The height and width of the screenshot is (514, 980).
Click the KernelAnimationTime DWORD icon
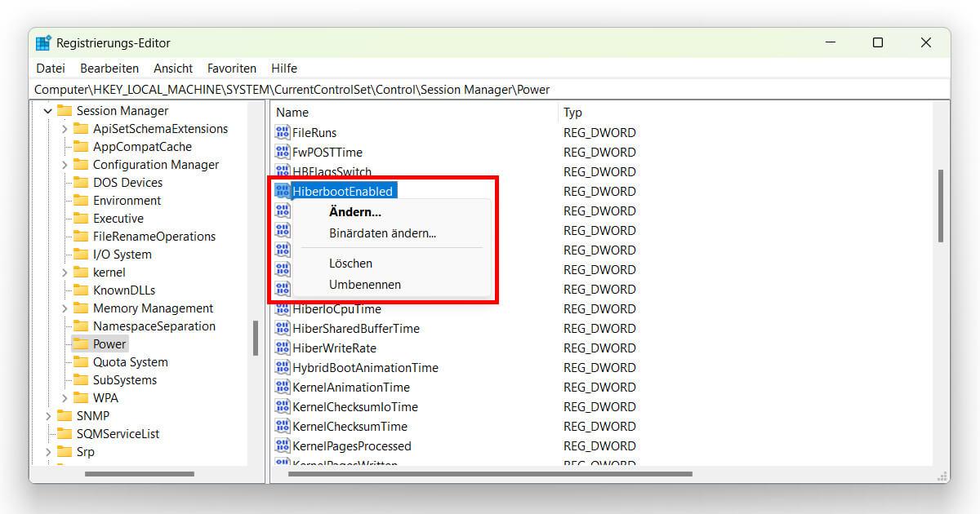(282, 387)
